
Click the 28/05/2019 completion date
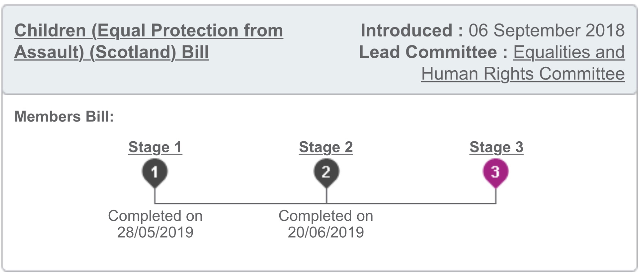(x=155, y=232)
